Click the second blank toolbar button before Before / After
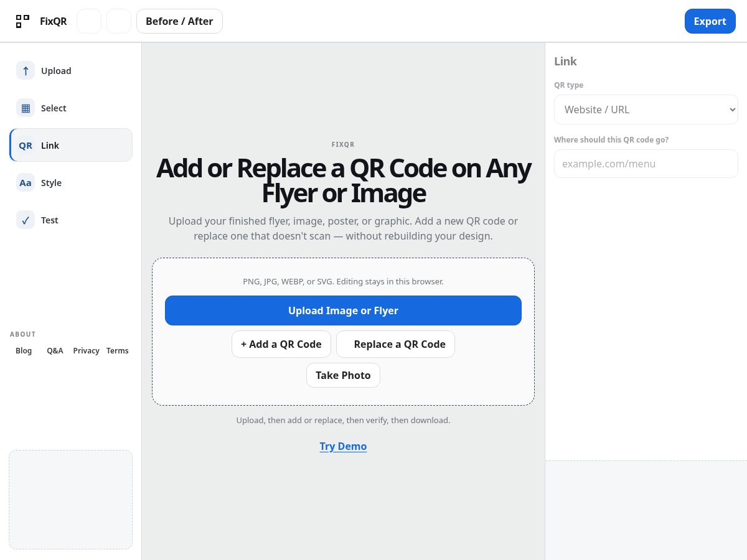This screenshot has height=560, width=747. 119,21
